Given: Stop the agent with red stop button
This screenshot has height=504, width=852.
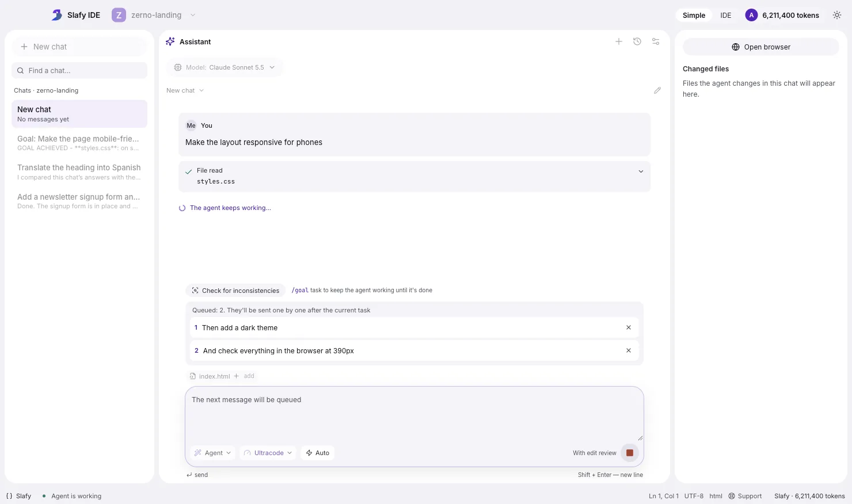Looking at the screenshot, I should click(x=630, y=453).
